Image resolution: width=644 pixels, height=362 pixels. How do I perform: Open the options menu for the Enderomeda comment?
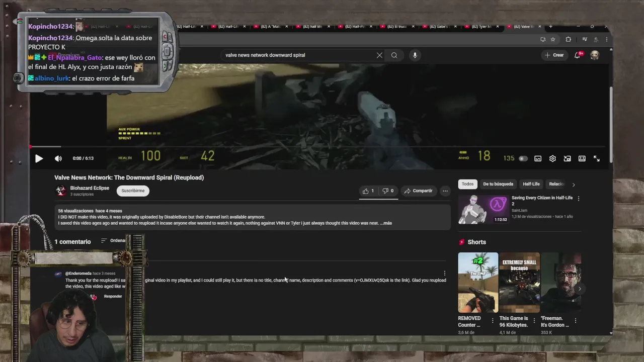pyautogui.click(x=444, y=274)
